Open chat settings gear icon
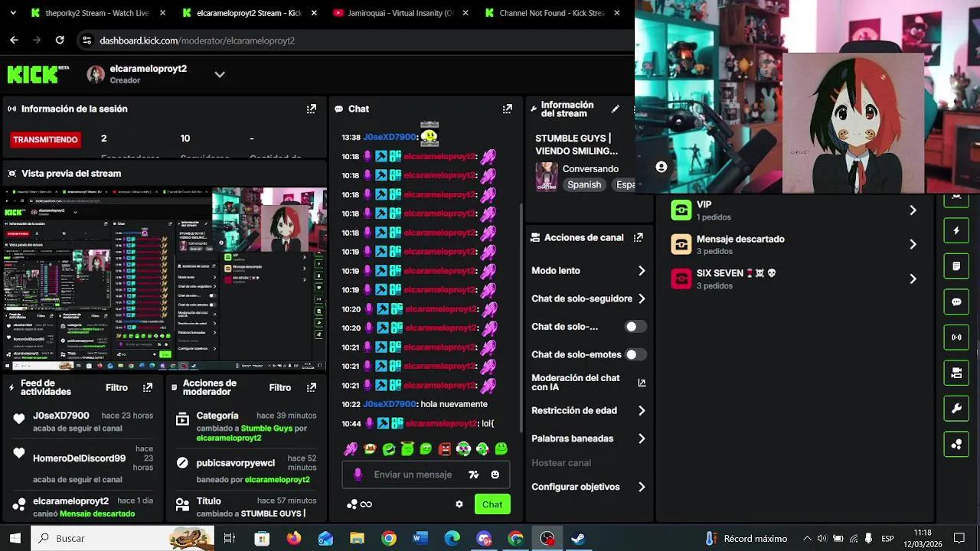Image resolution: width=980 pixels, height=551 pixels. click(459, 504)
